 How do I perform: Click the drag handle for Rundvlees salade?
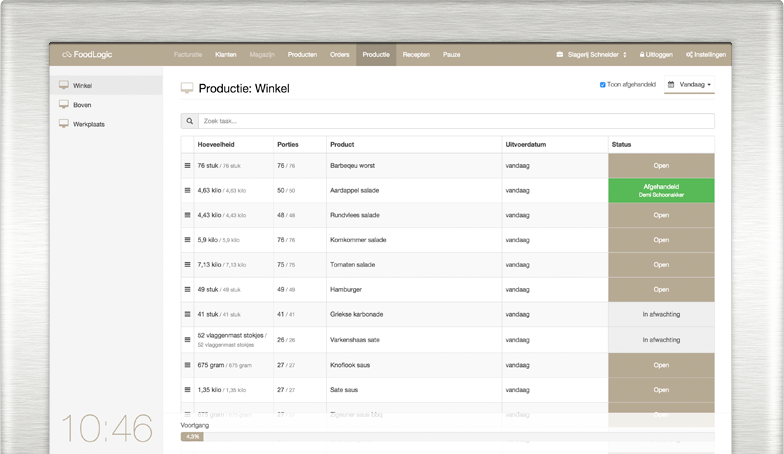188,215
